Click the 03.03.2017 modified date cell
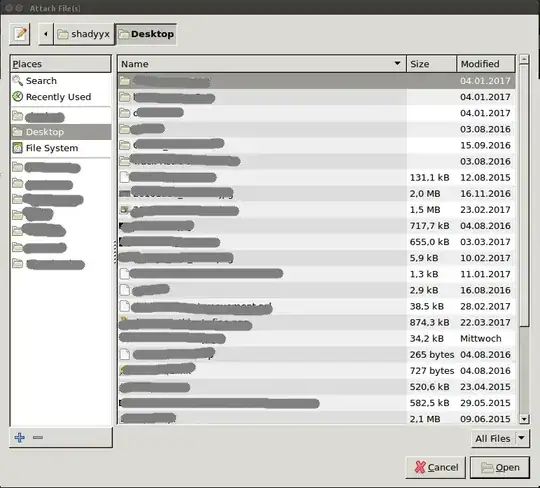 click(485, 242)
